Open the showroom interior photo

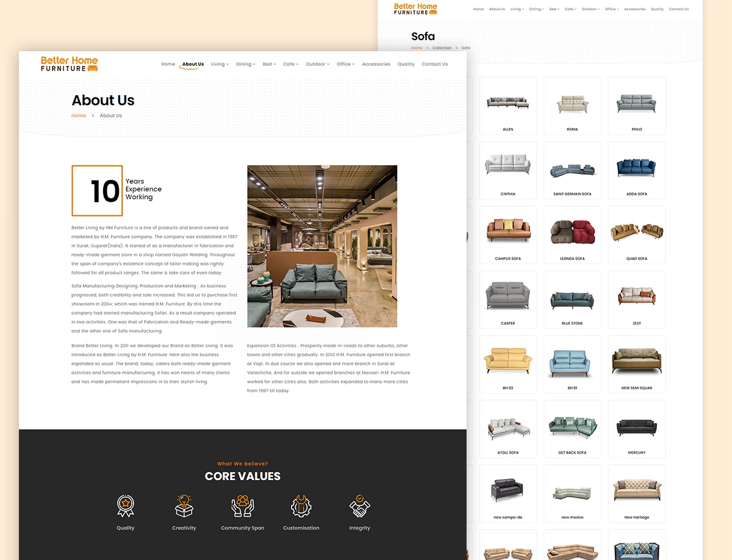coord(322,246)
